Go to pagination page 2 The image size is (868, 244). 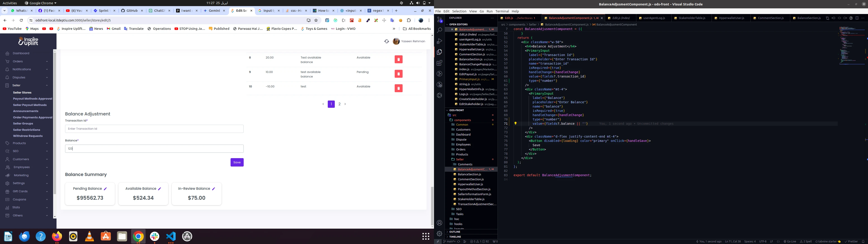tap(339, 104)
